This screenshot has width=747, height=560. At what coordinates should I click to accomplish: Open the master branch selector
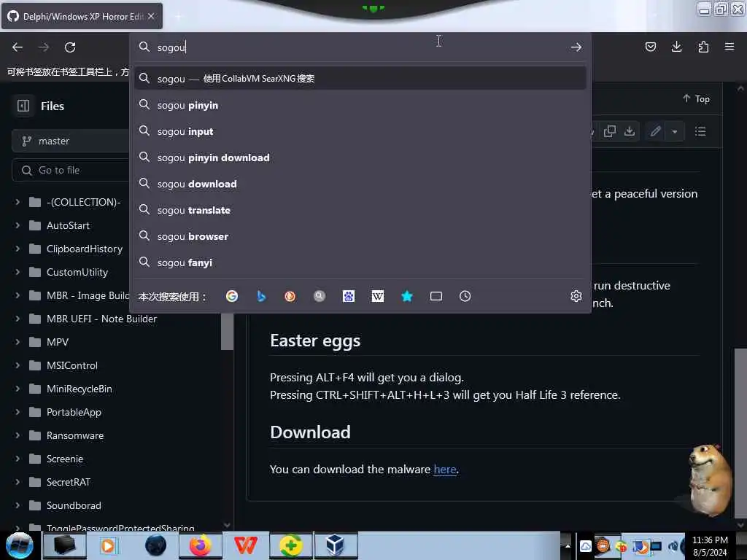click(70, 141)
